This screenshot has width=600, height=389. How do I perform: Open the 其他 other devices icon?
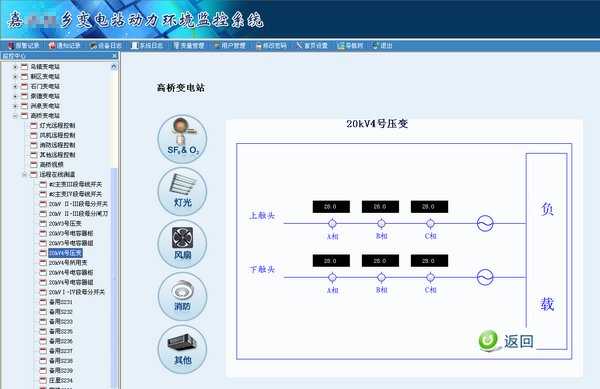pos(182,349)
